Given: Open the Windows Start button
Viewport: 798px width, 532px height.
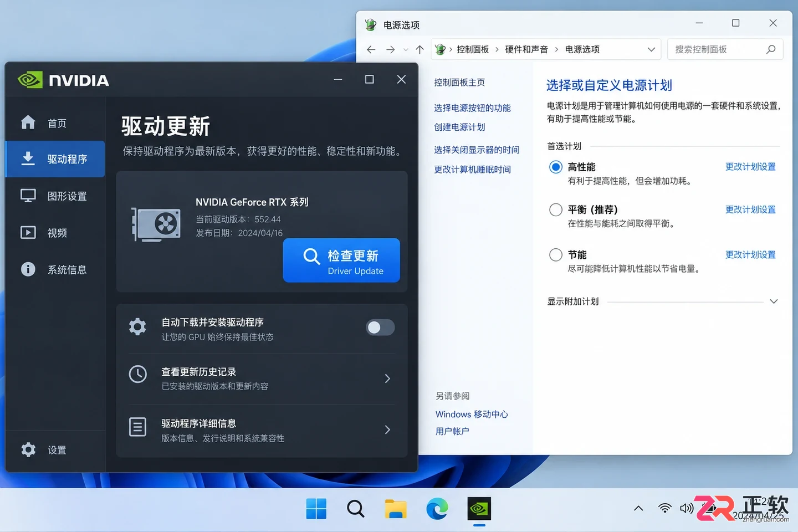Looking at the screenshot, I should (316, 509).
